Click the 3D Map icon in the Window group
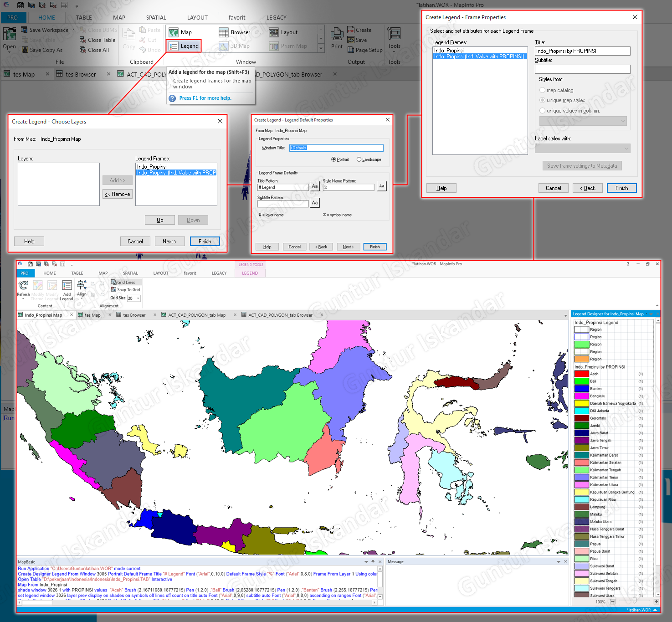Screen dimensions: 672x622 pyautogui.click(x=224, y=46)
